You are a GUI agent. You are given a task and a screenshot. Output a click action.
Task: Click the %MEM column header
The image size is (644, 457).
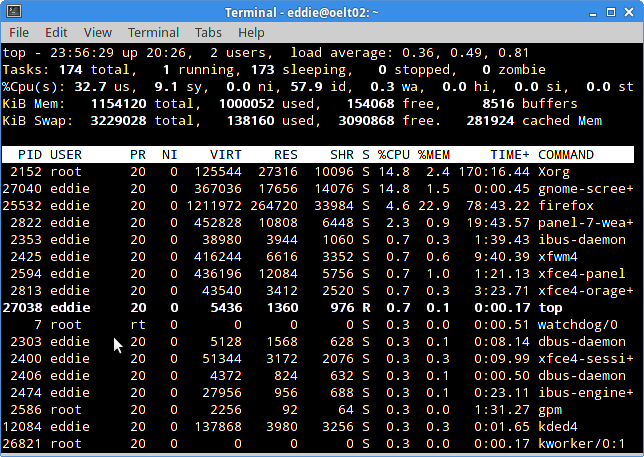[434, 155]
